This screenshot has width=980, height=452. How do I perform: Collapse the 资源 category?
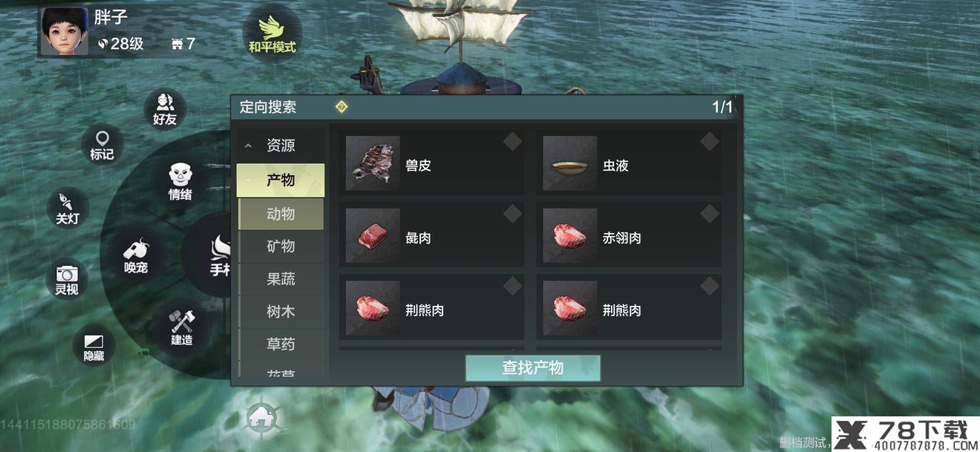coord(281,145)
